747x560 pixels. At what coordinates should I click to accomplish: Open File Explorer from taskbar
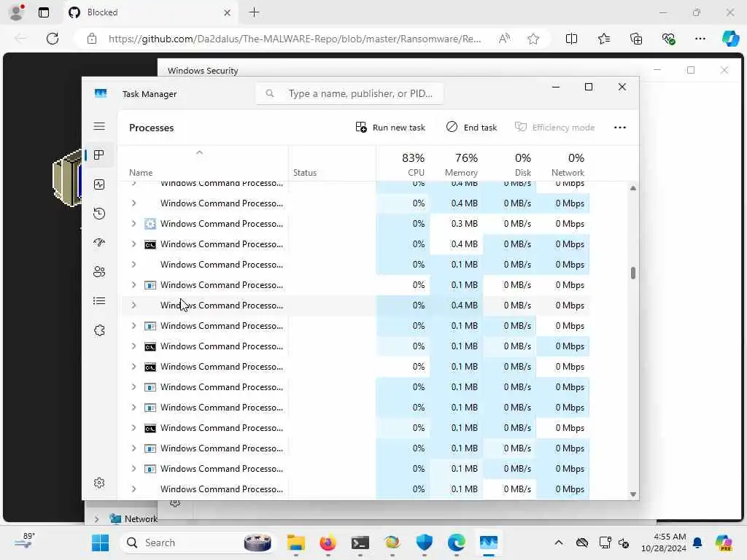[296, 542]
